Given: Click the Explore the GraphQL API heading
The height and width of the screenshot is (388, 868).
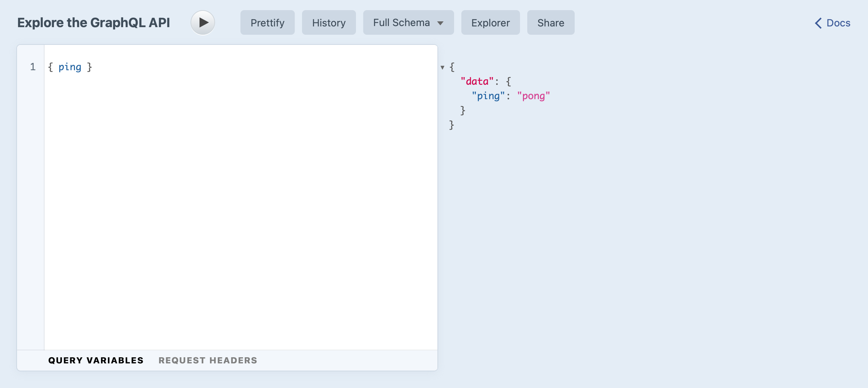Looking at the screenshot, I should point(94,22).
